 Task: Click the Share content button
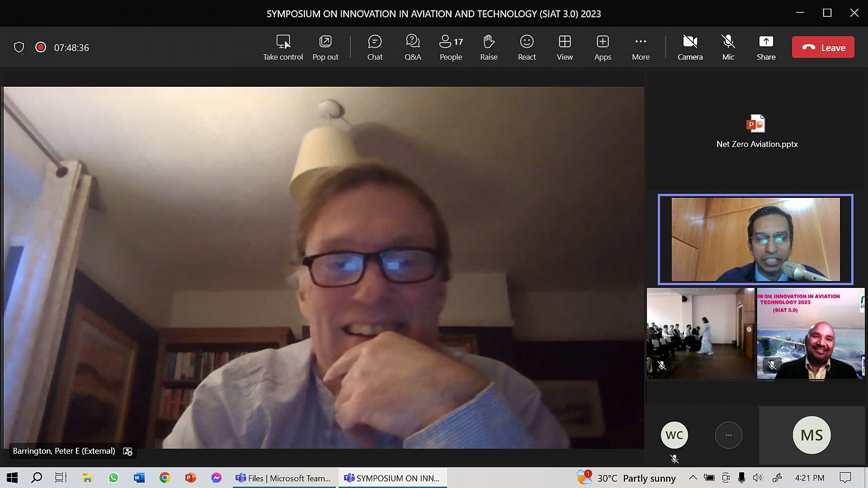coord(765,47)
